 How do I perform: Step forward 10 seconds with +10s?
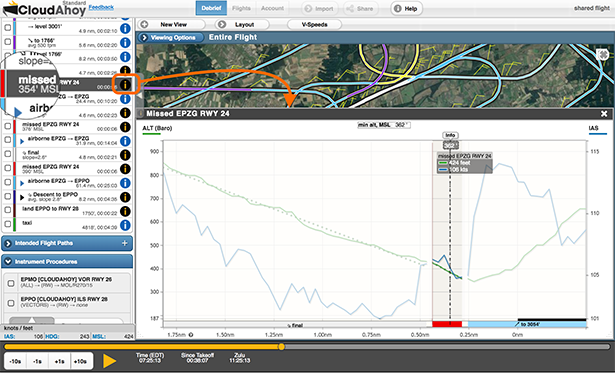point(82,361)
